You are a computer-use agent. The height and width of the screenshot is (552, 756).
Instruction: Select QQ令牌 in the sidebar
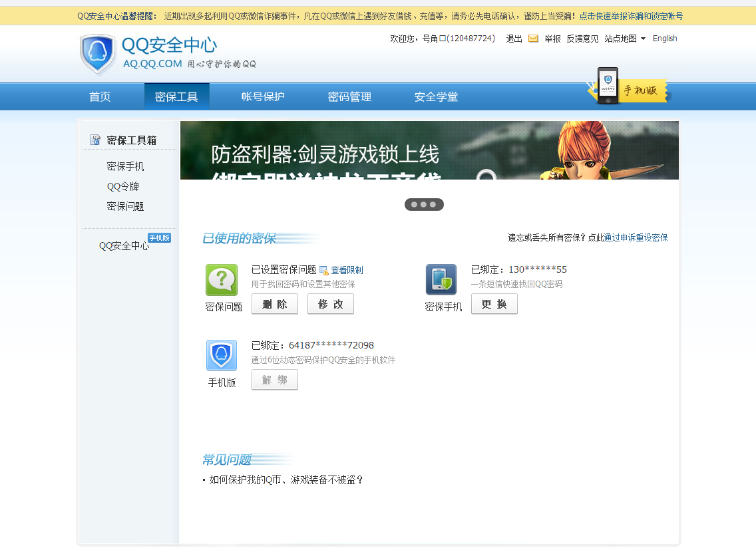123,186
